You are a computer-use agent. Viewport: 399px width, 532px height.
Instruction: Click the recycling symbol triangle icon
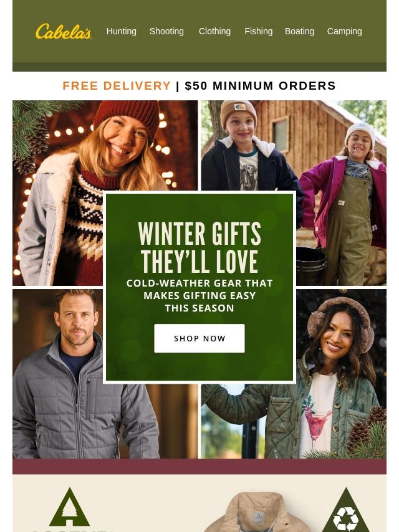[x=345, y=510]
